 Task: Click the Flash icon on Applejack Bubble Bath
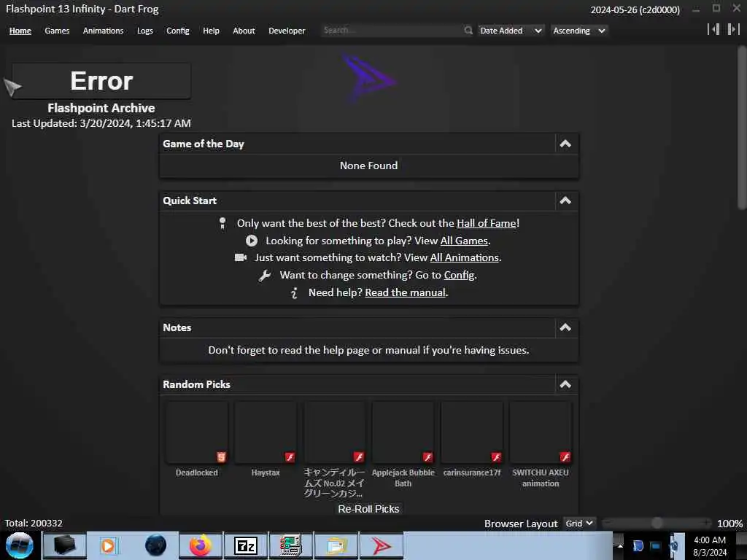click(x=427, y=457)
